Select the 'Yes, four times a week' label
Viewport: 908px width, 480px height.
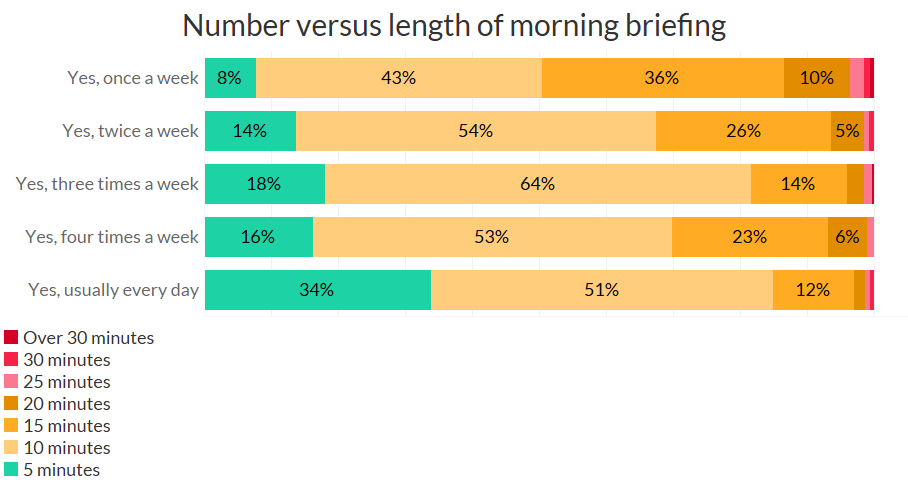112,237
